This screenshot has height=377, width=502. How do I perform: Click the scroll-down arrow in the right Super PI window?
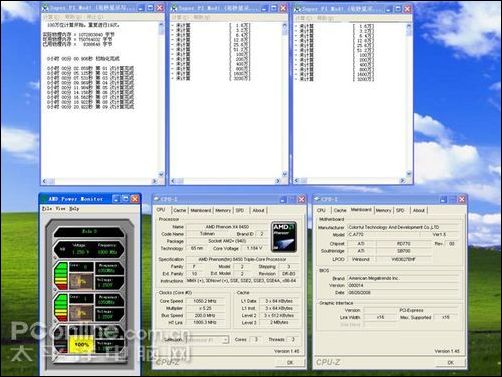409,174
